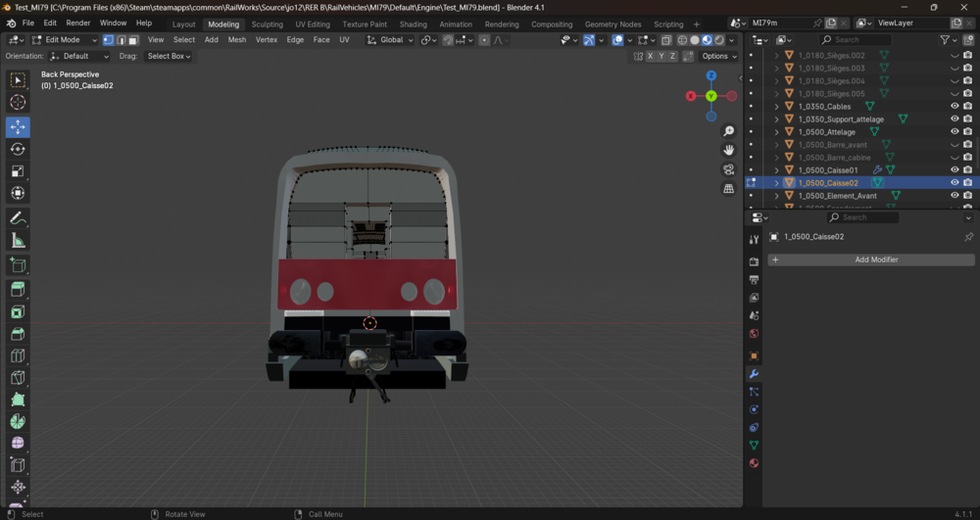Select the Scale tool
This screenshot has width=980, height=520.
click(x=18, y=171)
